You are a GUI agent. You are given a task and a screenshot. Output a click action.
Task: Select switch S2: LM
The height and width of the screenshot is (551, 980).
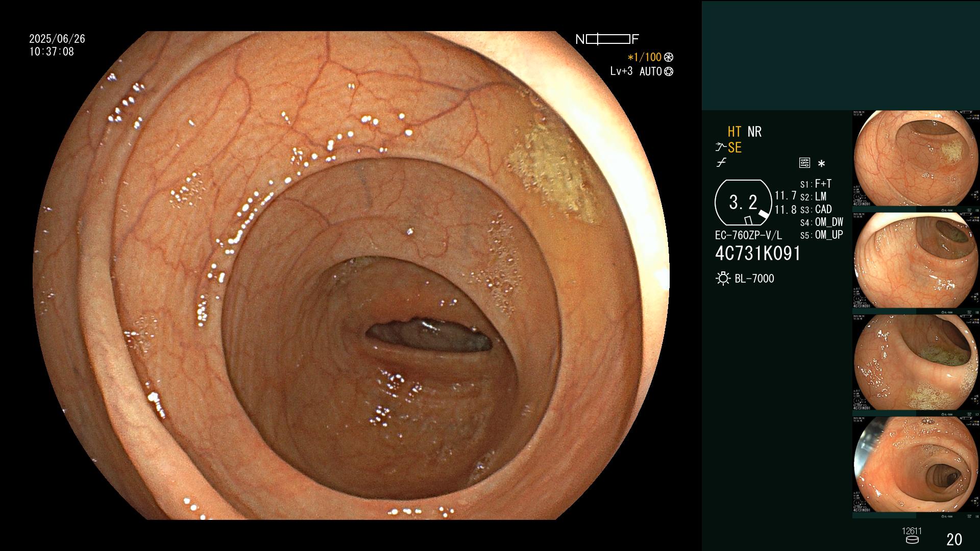tap(813, 196)
